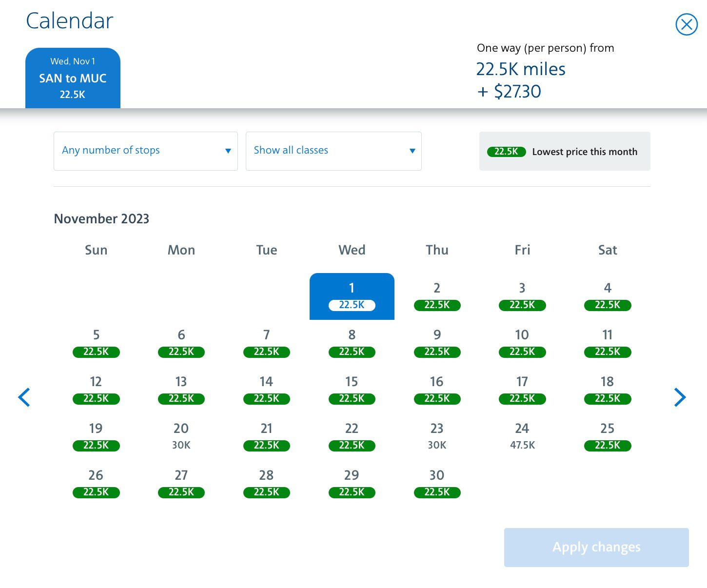Click the Apply changes button

tap(596, 547)
